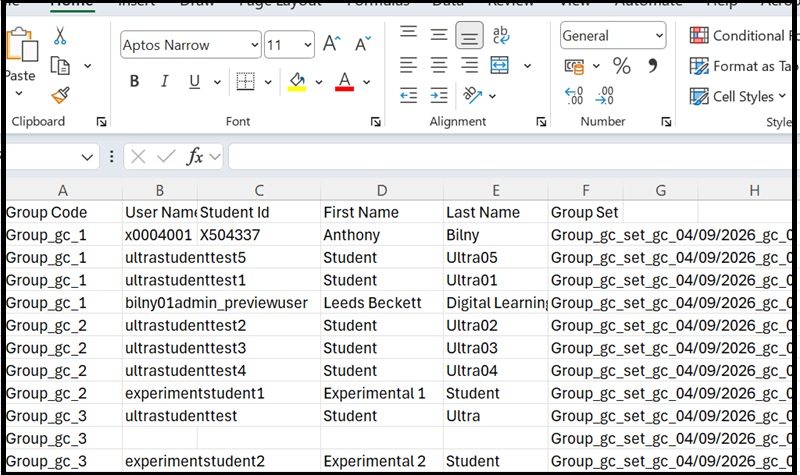Open Format as Table
Screen dimensions: 800x475
point(741,66)
